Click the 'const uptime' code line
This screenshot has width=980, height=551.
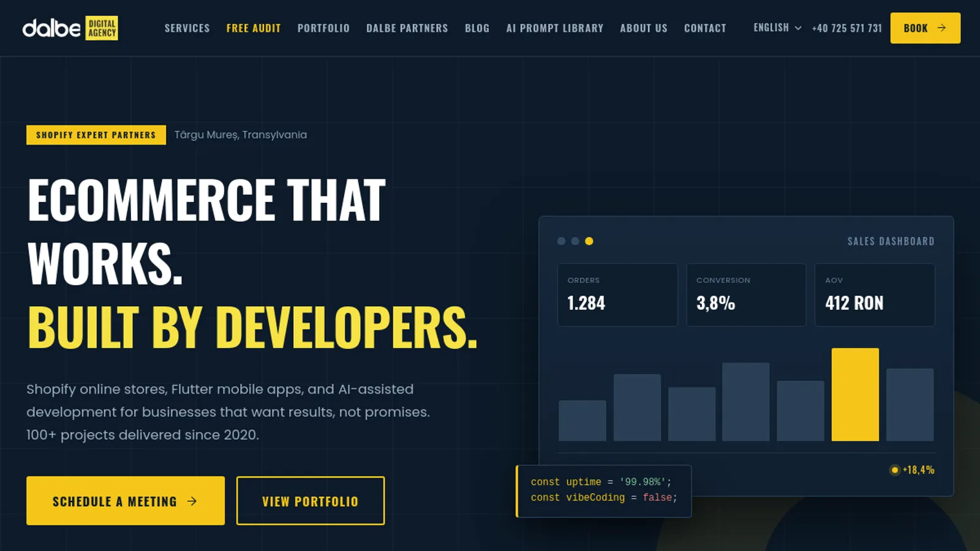[x=601, y=482]
